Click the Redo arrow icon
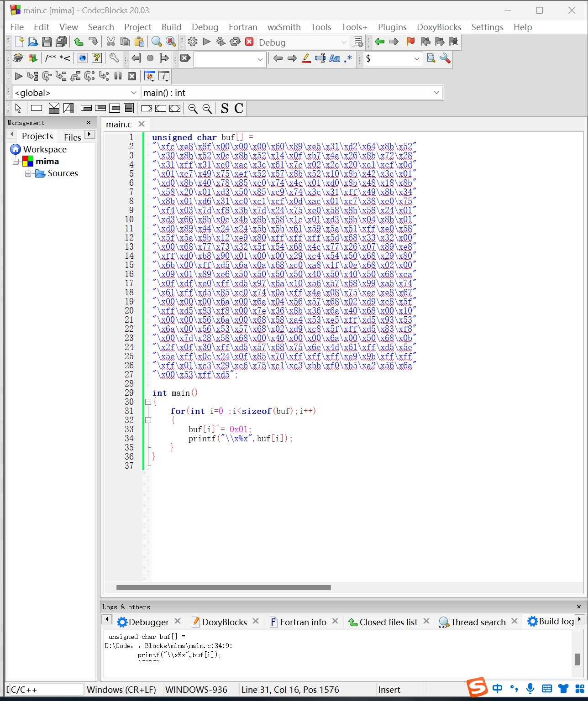The image size is (588, 701). coord(93,42)
